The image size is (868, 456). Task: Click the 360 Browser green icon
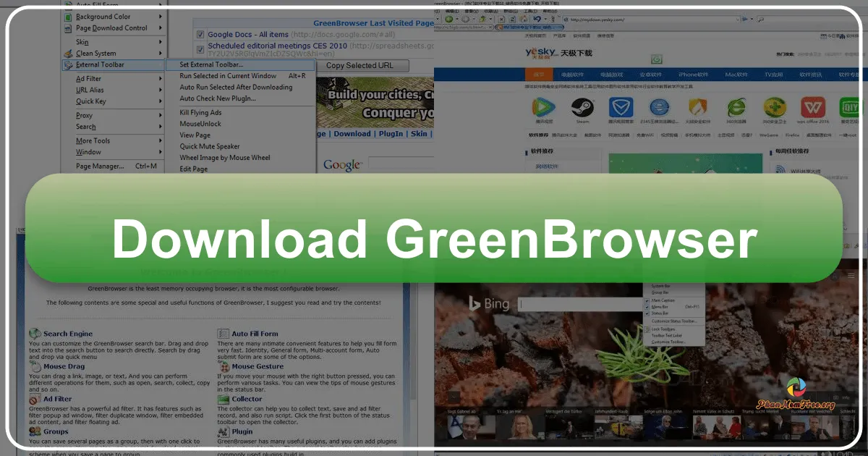coord(736,107)
